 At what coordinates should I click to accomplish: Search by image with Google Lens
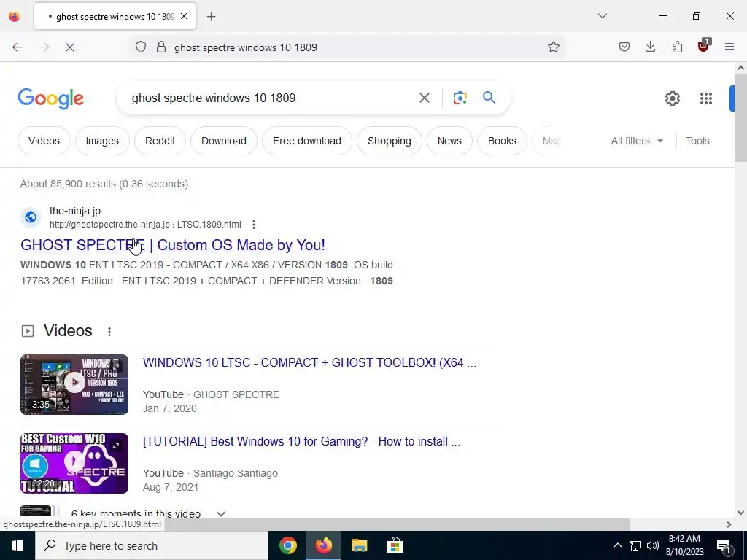(x=460, y=98)
